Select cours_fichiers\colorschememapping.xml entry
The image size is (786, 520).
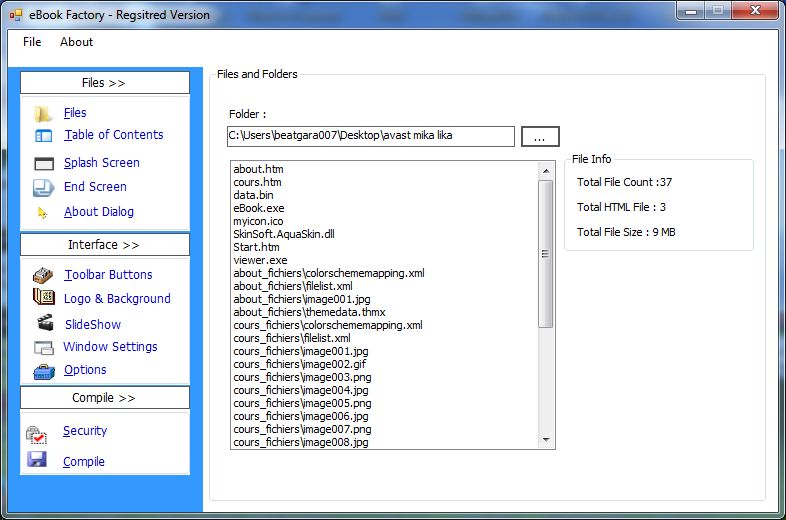pos(328,325)
